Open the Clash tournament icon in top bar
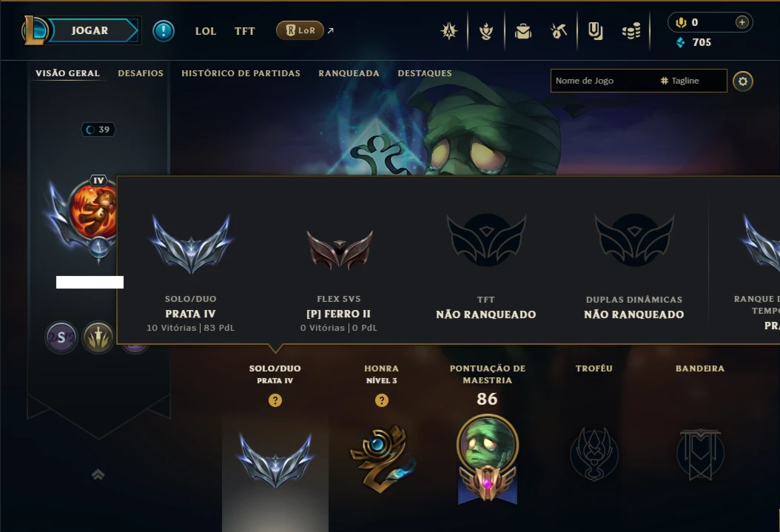The width and height of the screenshot is (780, 532). [x=448, y=31]
